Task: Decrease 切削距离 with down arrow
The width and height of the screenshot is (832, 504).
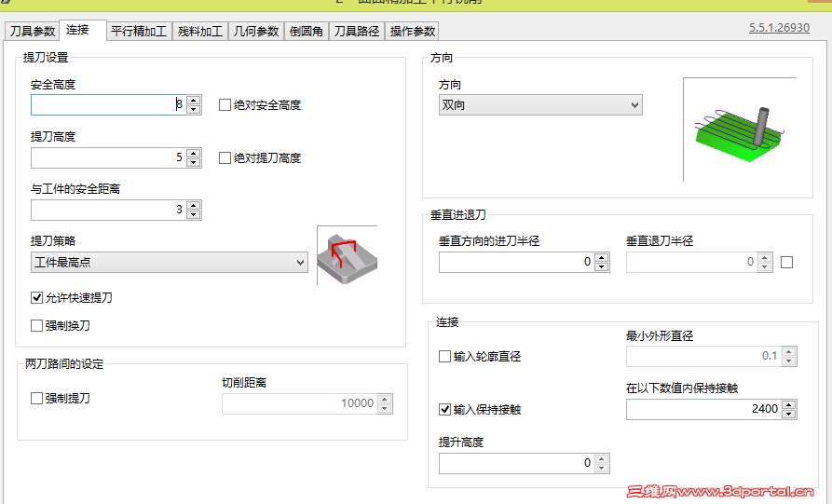Action: point(385,408)
